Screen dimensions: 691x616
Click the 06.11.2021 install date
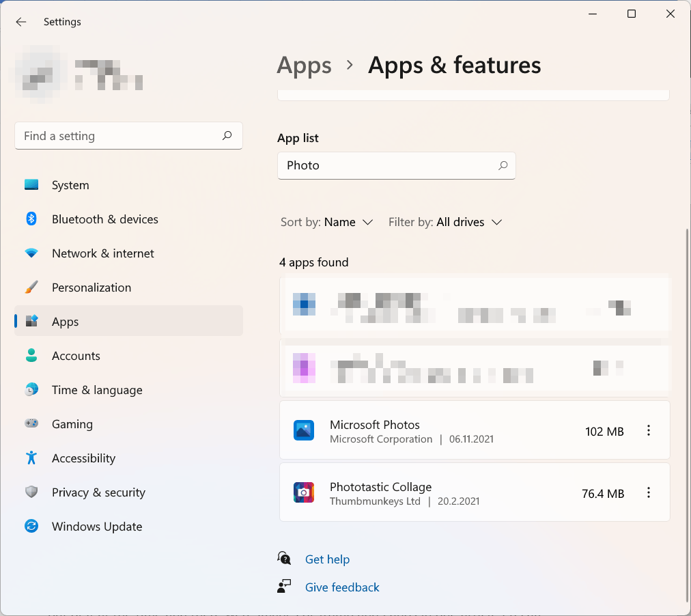[x=471, y=439]
